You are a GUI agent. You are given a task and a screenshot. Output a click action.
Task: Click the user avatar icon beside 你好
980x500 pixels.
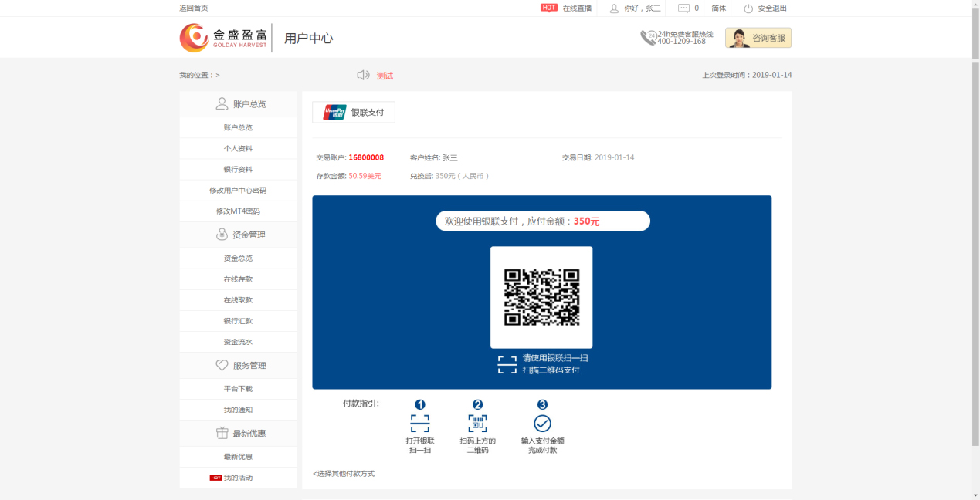(614, 8)
